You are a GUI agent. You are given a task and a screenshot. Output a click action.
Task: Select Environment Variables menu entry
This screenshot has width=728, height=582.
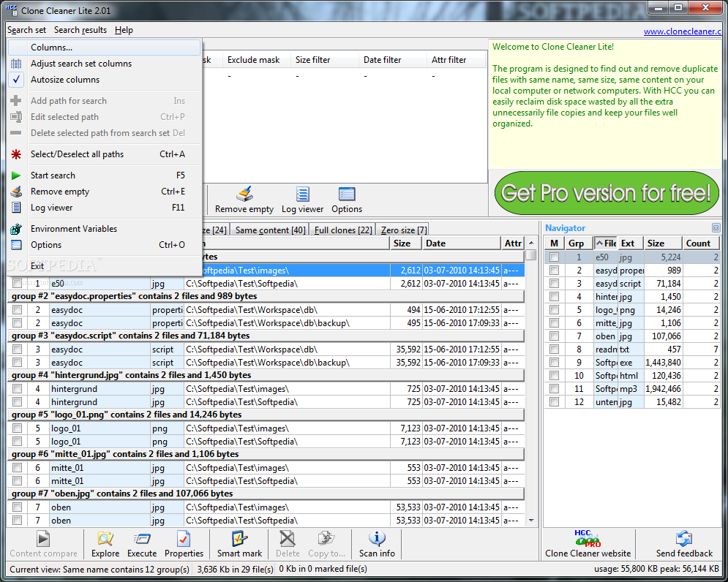tap(105, 229)
